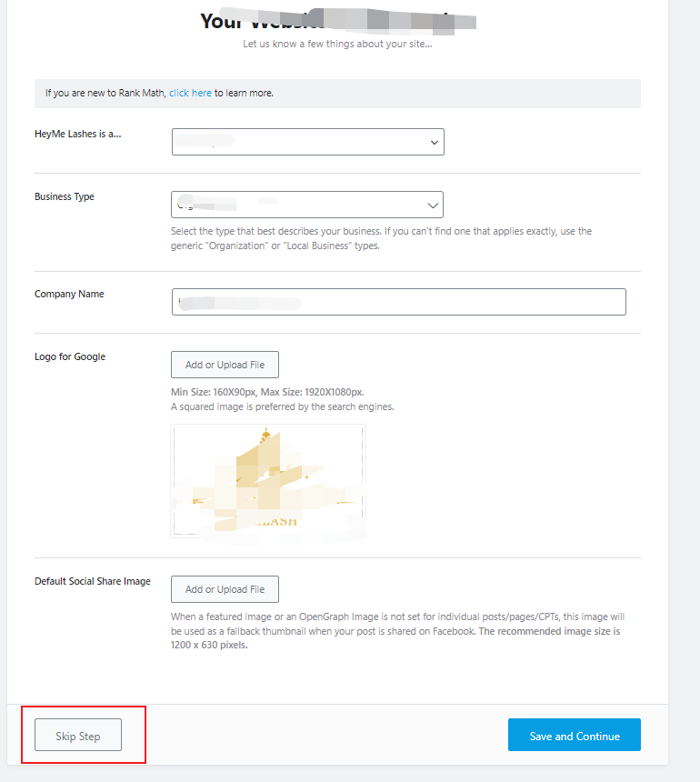Screen dimensions: 700x782
Task: Click the chevron icon in Business Type box
Action: click(433, 205)
